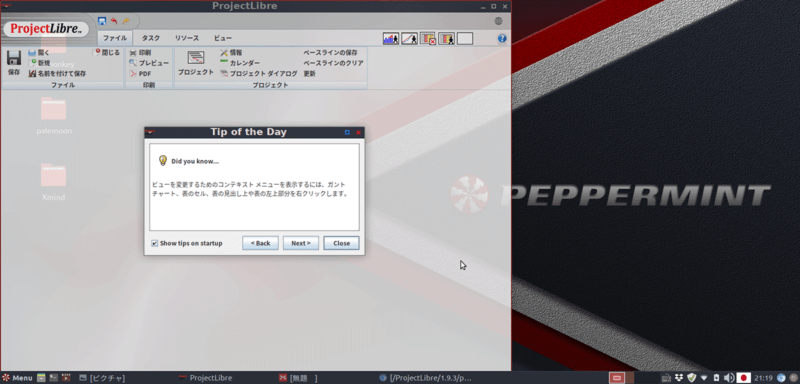Image resolution: width=800 pixels, height=384 pixels.
Task: Click the battery tray icon
Action: [716, 378]
